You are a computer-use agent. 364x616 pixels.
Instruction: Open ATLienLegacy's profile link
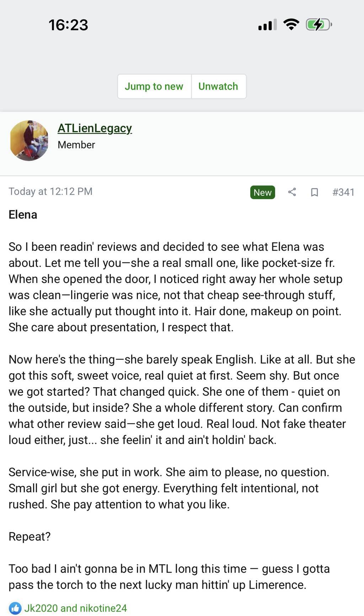(95, 128)
